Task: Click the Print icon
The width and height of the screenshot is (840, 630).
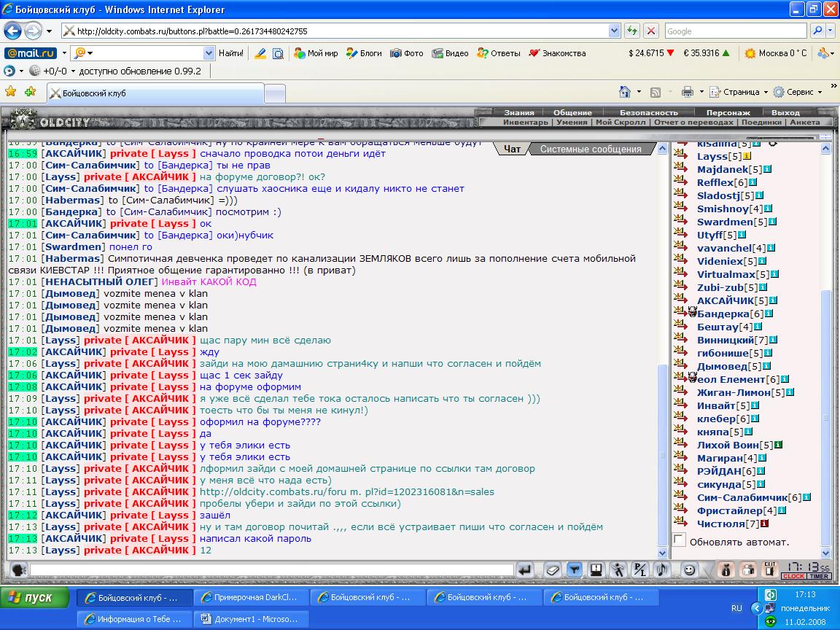Action: (x=688, y=92)
